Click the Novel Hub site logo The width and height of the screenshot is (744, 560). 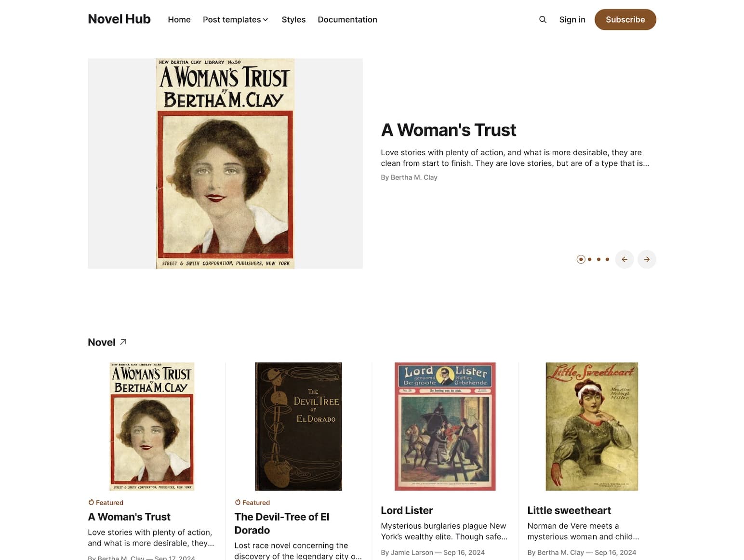pos(119,19)
